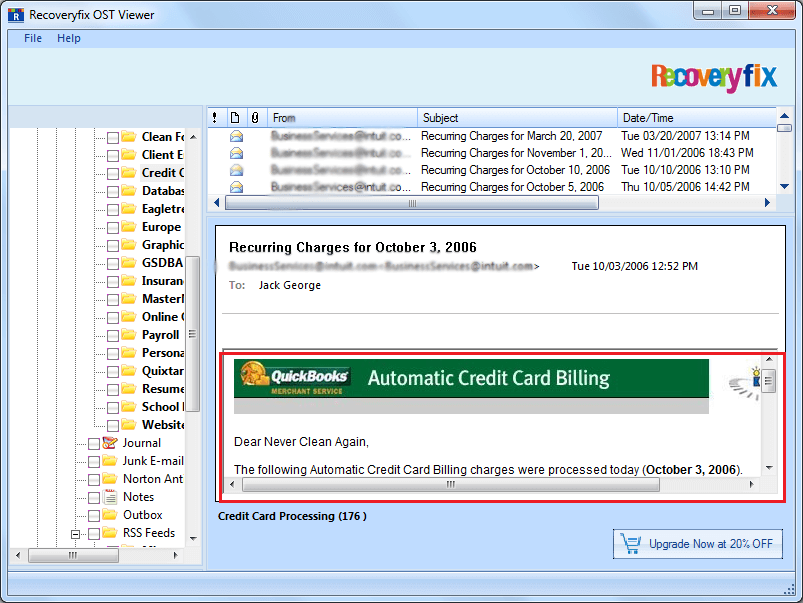Check the Europe folder checkbox
Screen dimensions: 803x603
coord(113,227)
